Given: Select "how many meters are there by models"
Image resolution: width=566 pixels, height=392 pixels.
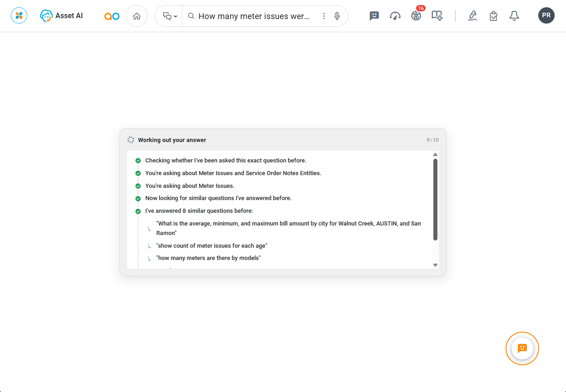Looking at the screenshot, I should [209, 258].
